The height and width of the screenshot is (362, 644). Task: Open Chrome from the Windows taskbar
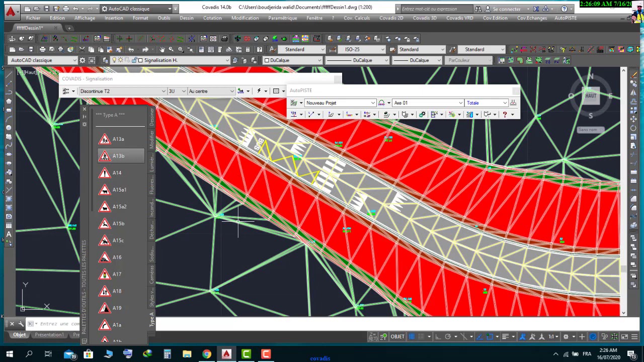pyautogui.click(x=206, y=354)
